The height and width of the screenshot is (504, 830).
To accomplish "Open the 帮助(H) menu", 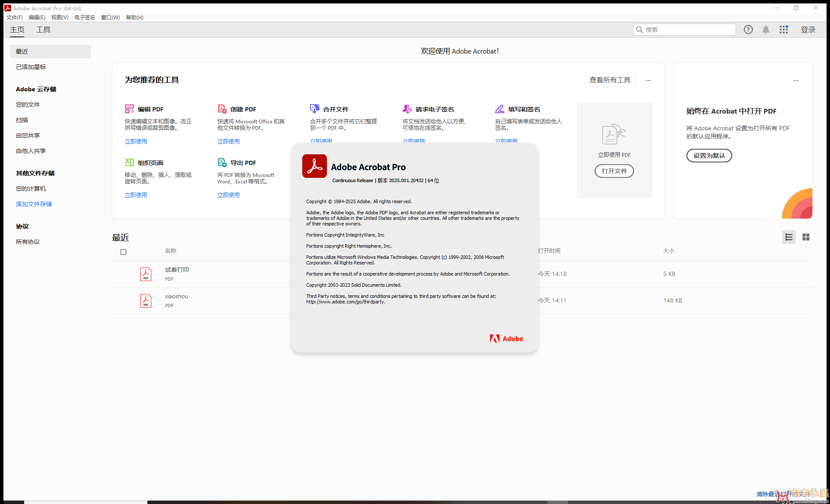I will [x=135, y=18].
